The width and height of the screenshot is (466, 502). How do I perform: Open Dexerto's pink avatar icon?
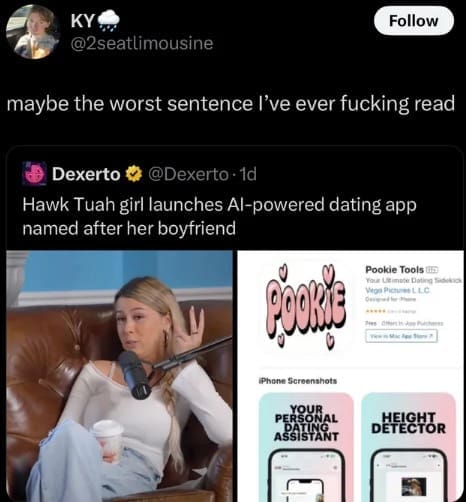point(34,174)
